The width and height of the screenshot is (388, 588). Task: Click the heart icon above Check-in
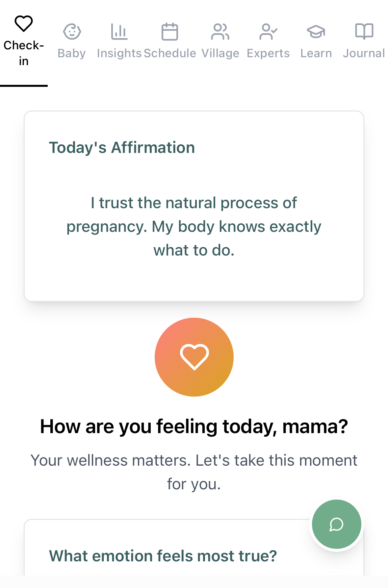(24, 24)
